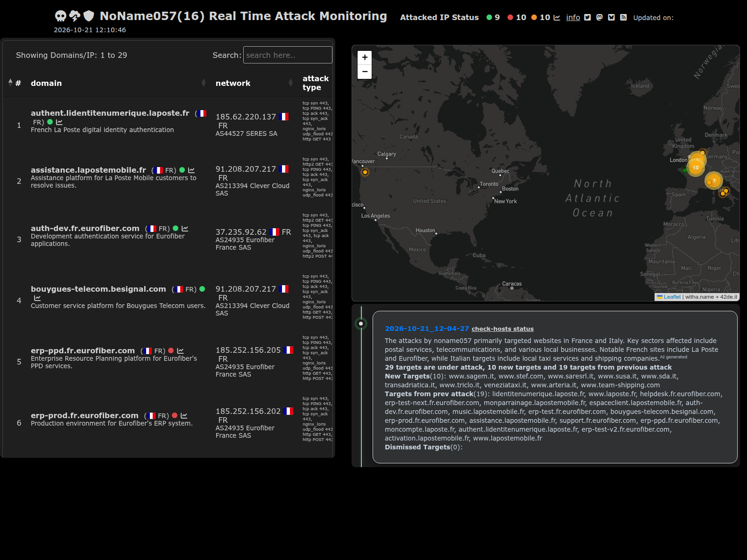The height and width of the screenshot is (560, 747).
Task: Click the 'attack type' column header
Action: point(316,83)
